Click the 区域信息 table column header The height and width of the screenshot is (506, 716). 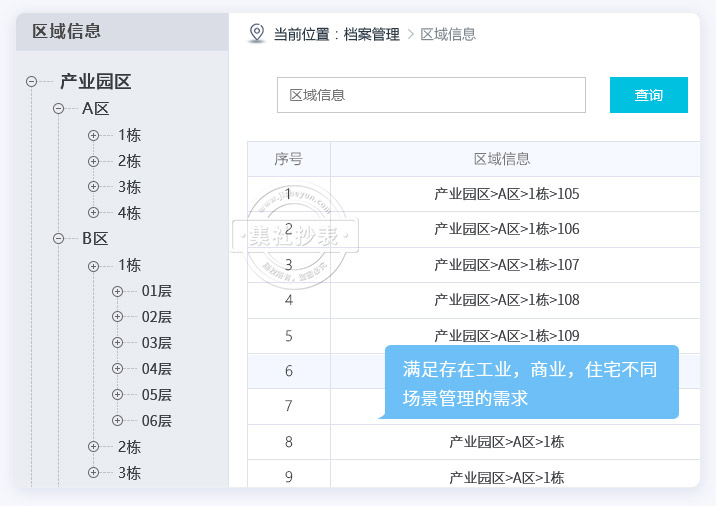tap(502, 159)
